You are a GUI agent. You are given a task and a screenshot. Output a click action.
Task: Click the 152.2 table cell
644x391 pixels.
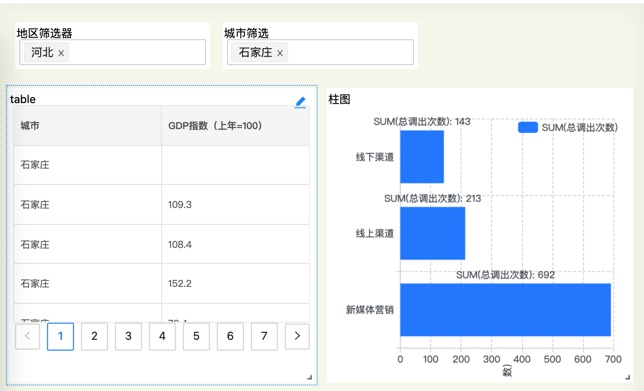click(x=235, y=283)
